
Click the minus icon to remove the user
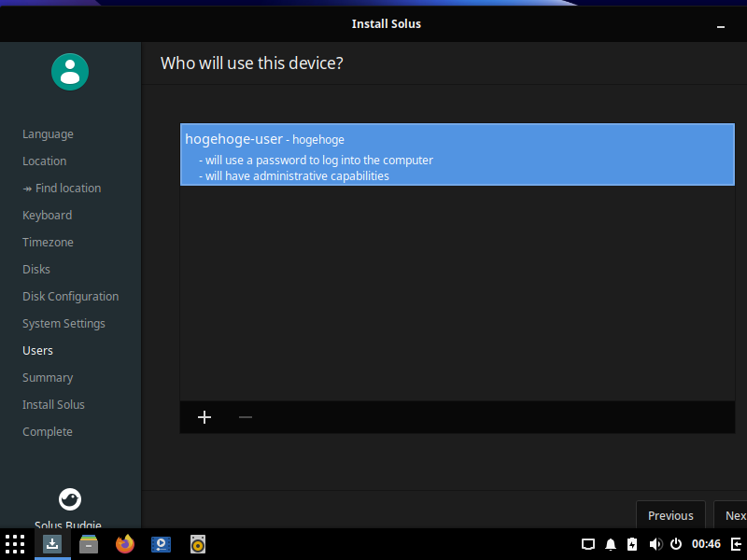(x=246, y=417)
